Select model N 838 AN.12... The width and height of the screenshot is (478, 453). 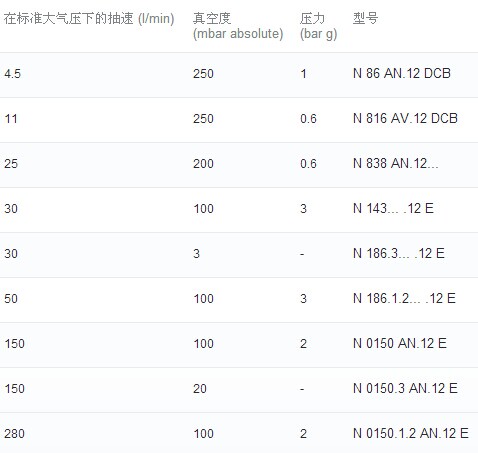pyautogui.click(x=395, y=163)
